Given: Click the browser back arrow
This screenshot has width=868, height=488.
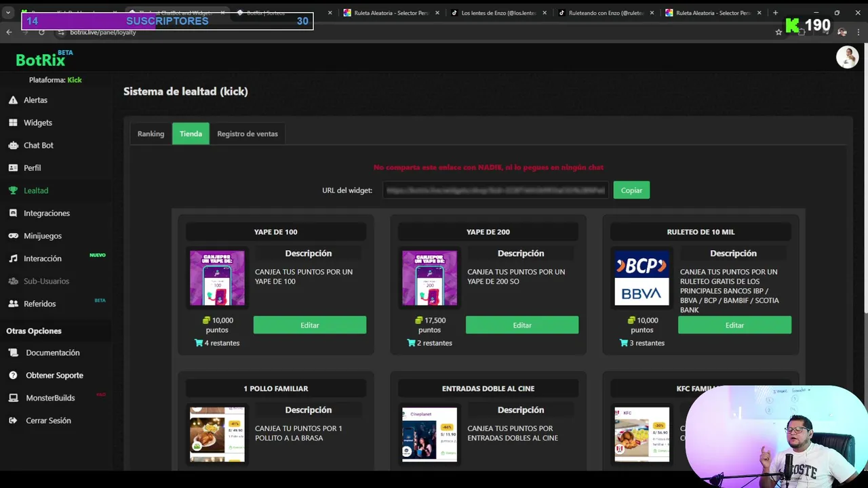Looking at the screenshot, I should 9,32.
